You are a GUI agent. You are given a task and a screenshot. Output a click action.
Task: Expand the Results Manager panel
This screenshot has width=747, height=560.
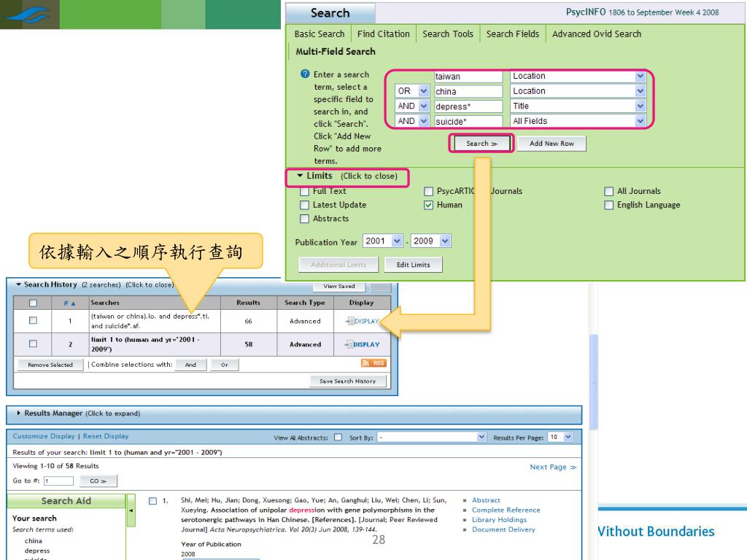pyautogui.click(x=79, y=413)
